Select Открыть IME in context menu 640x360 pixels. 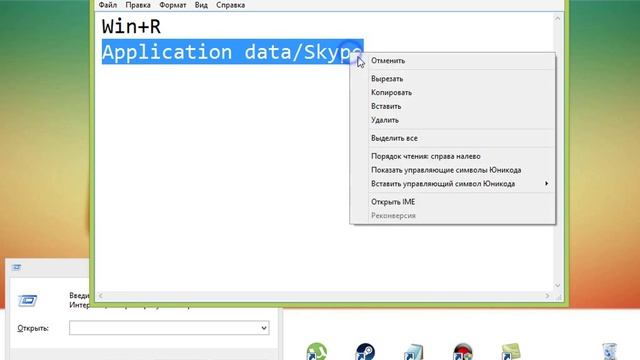point(452,202)
